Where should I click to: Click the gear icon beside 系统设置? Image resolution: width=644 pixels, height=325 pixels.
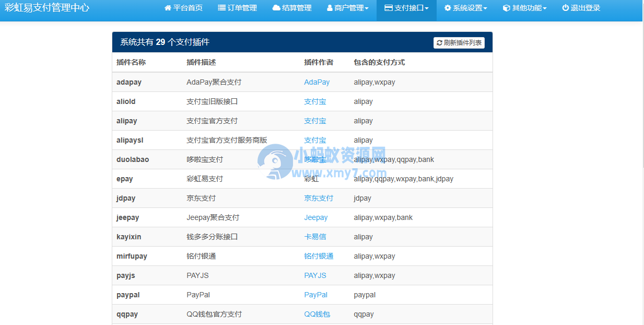448,8
